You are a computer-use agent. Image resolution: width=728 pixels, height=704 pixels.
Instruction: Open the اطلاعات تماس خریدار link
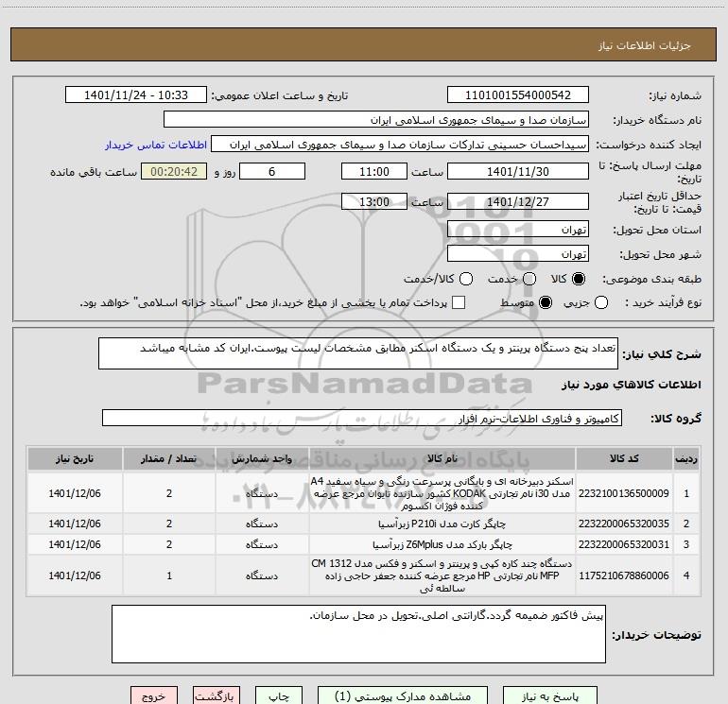(156, 145)
